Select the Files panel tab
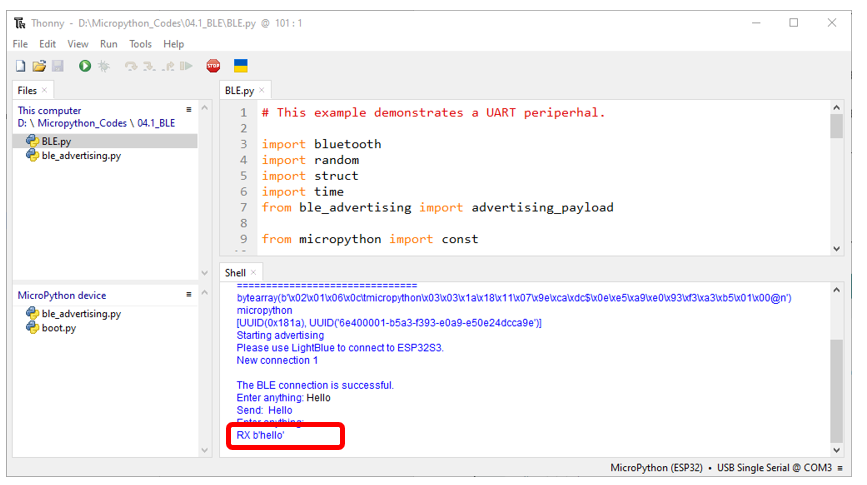 27,90
